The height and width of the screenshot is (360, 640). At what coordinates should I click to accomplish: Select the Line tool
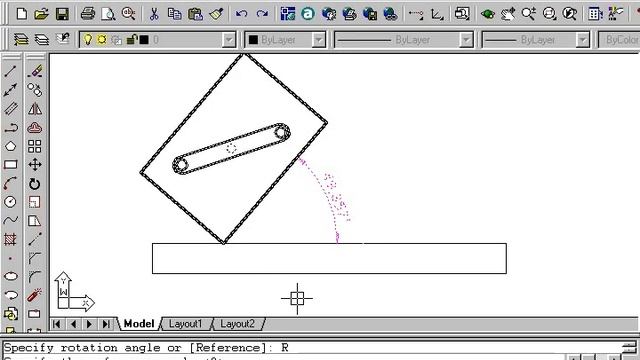click(x=10, y=71)
